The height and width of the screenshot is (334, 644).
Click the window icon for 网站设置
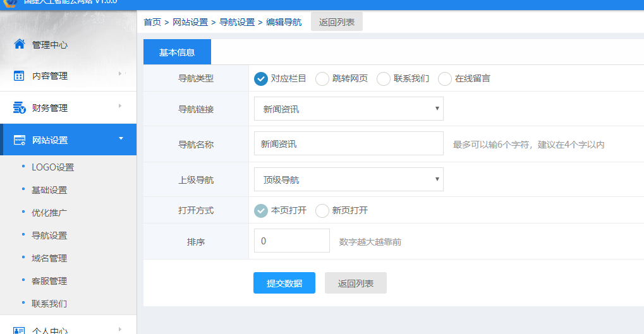coord(19,140)
